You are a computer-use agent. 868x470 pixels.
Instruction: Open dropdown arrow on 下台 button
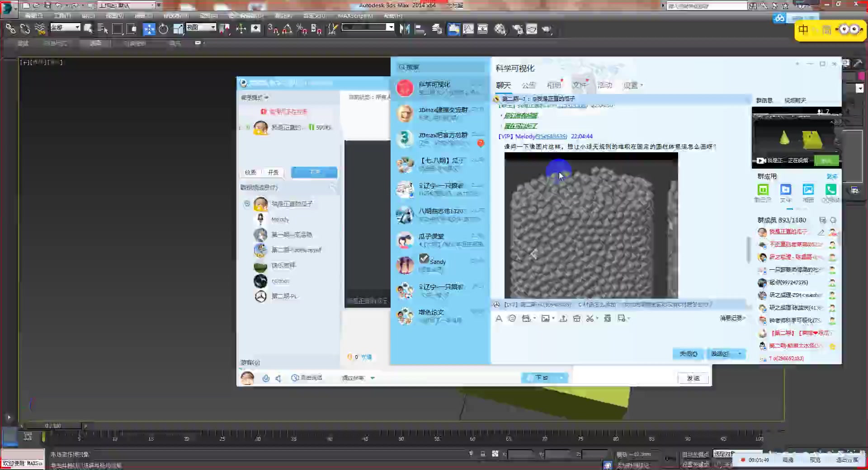561,378
